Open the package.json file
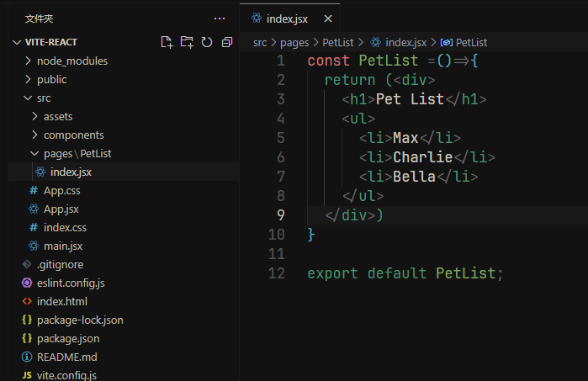The image size is (588, 381). (x=67, y=338)
